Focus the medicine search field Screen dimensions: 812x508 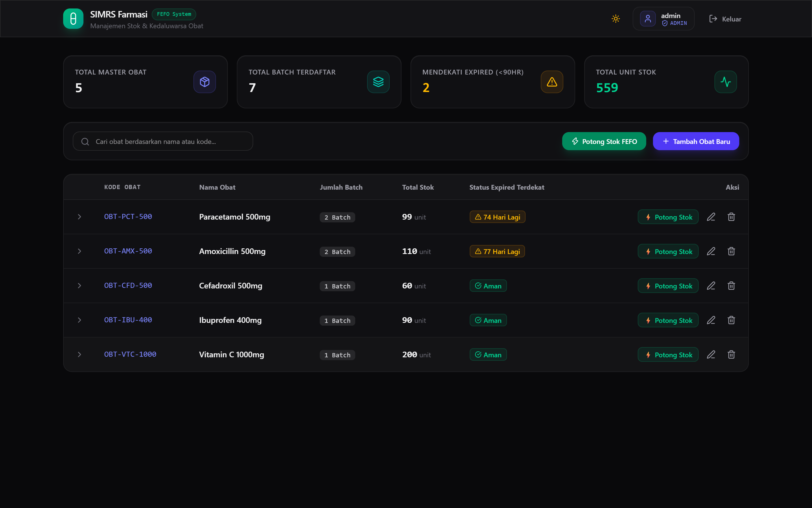(163, 141)
